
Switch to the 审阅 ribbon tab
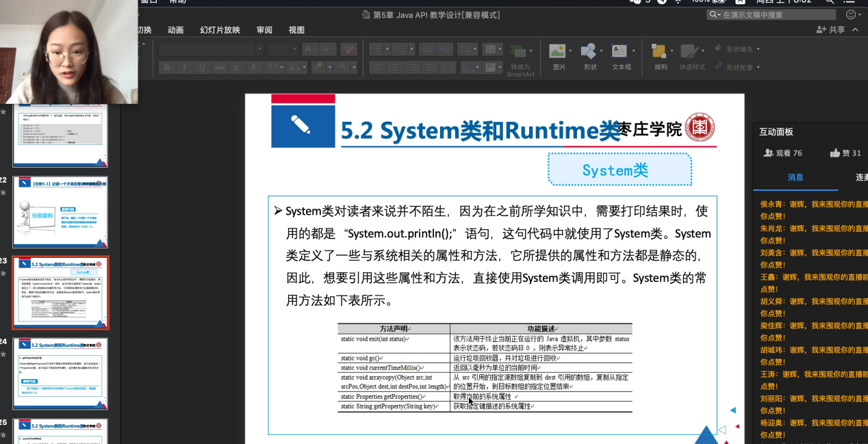point(264,30)
